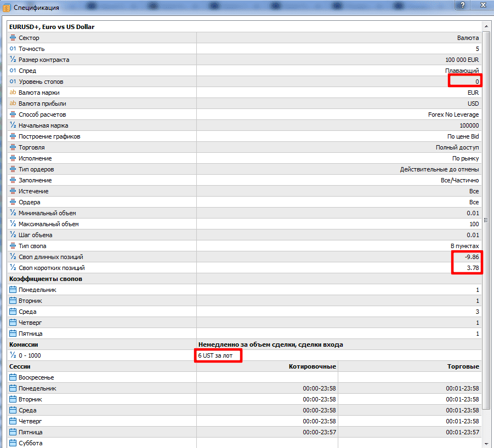Select the Способ расчетов row

(x=245, y=114)
